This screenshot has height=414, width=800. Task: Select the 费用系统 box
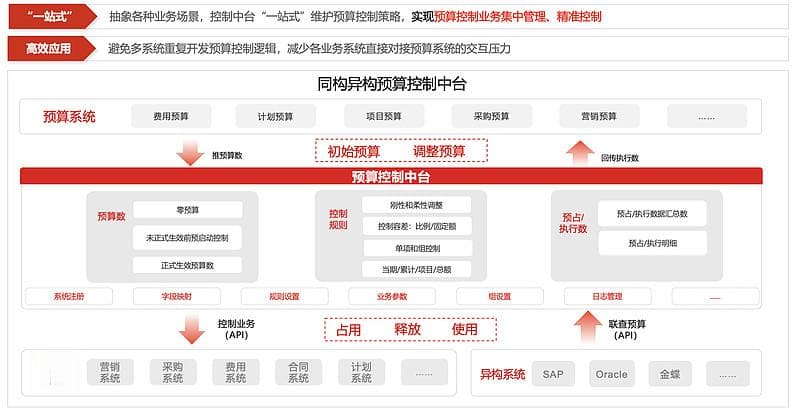click(x=236, y=372)
